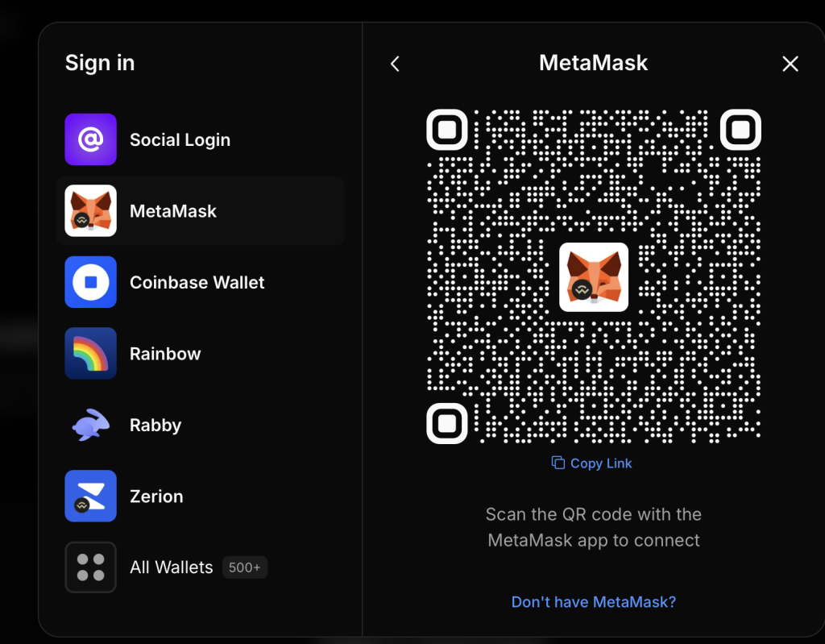The height and width of the screenshot is (644, 825).
Task: Click the Rainbow wallet icon
Action: [x=90, y=353]
